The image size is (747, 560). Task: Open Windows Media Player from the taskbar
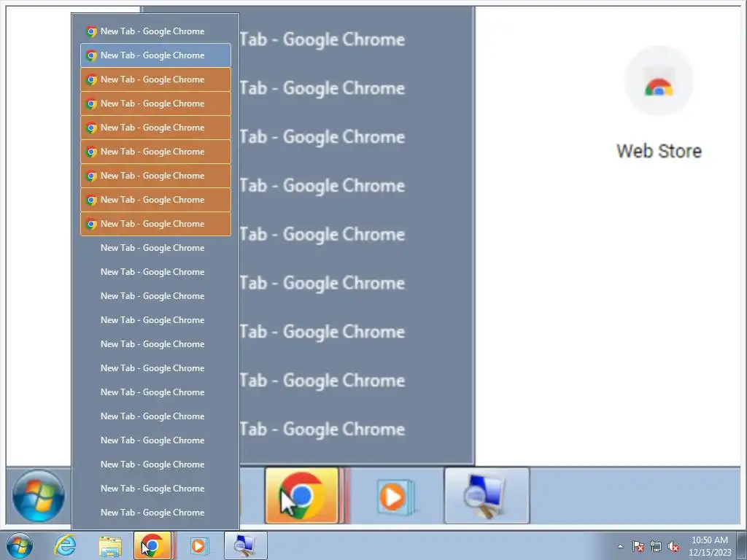click(198, 545)
